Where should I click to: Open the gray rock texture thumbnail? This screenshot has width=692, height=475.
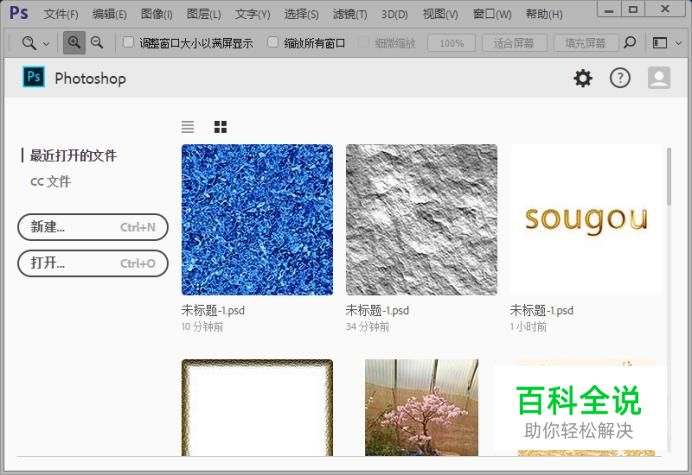pyautogui.click(x=421, y=219)
